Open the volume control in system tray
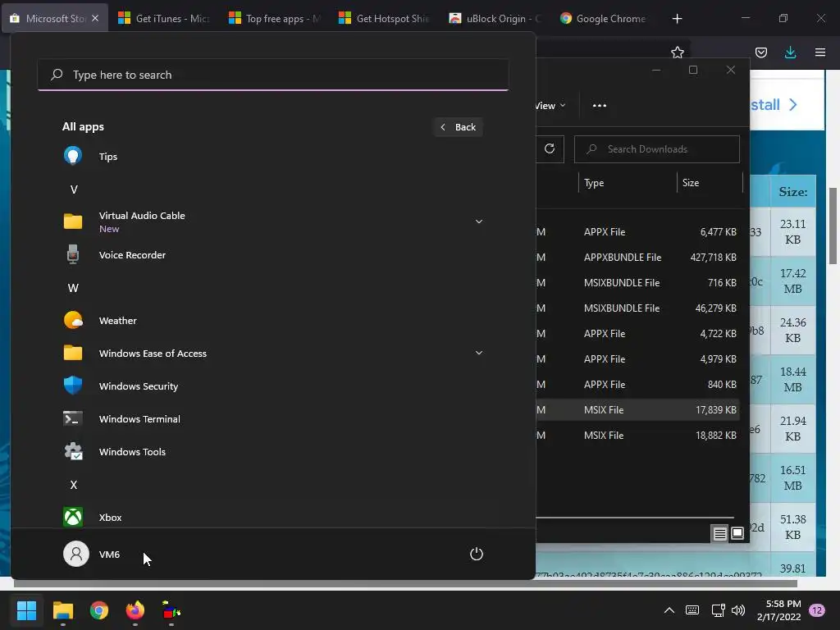Viewport: 840px width, 630px height. point(738,610)
